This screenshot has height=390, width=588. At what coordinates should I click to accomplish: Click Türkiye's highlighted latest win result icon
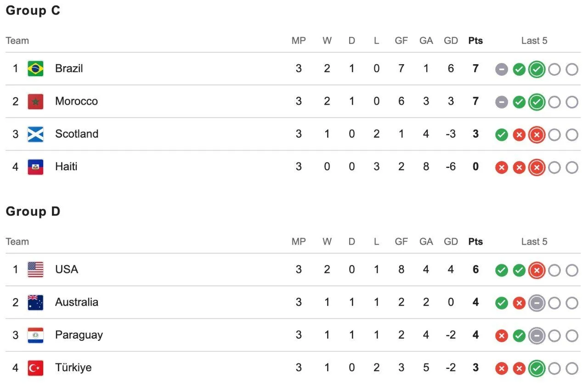pyautogui.click(x=537, y=368)
